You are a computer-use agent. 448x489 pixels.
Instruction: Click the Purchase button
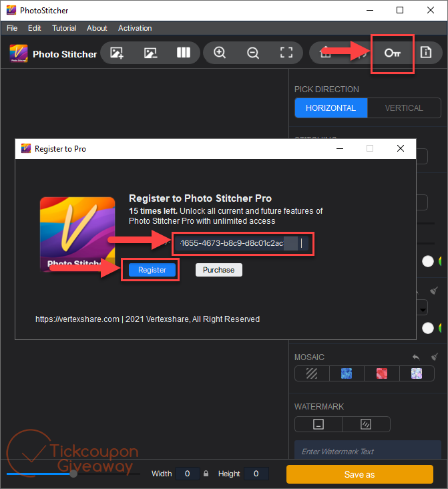click(x=219, y=270)
